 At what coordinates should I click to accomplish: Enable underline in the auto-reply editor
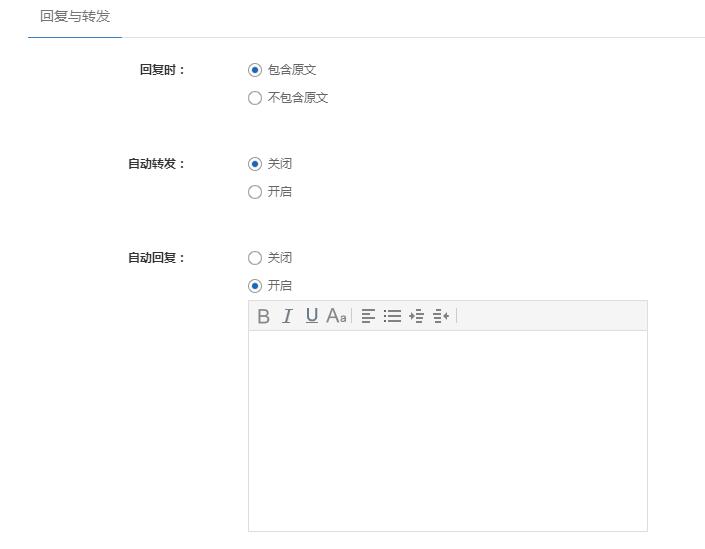pos(312,316)
